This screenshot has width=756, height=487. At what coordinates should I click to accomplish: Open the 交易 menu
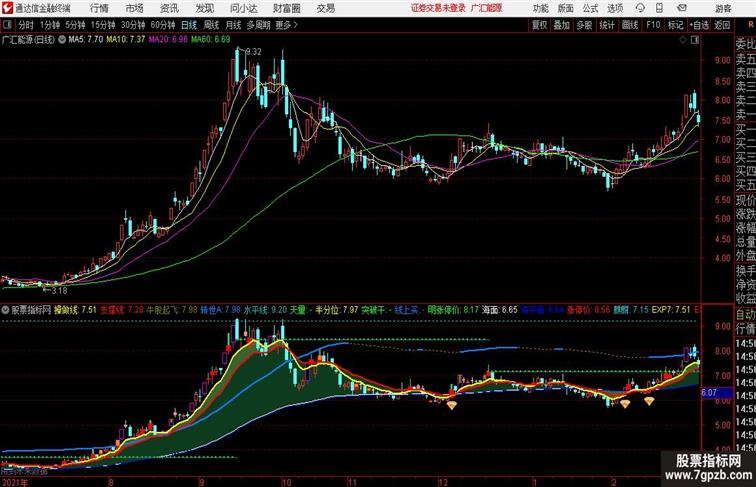(325, 8)
